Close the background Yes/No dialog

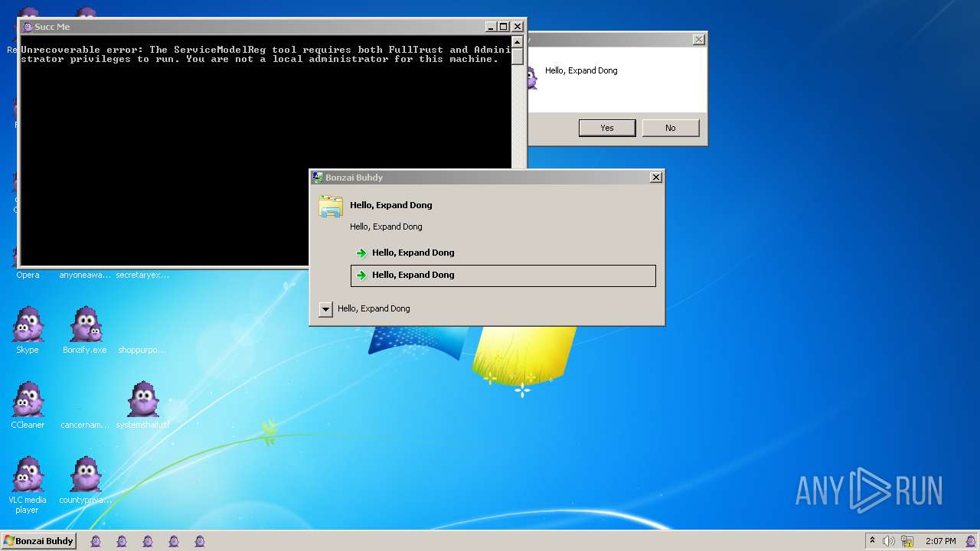coord(698,39)
